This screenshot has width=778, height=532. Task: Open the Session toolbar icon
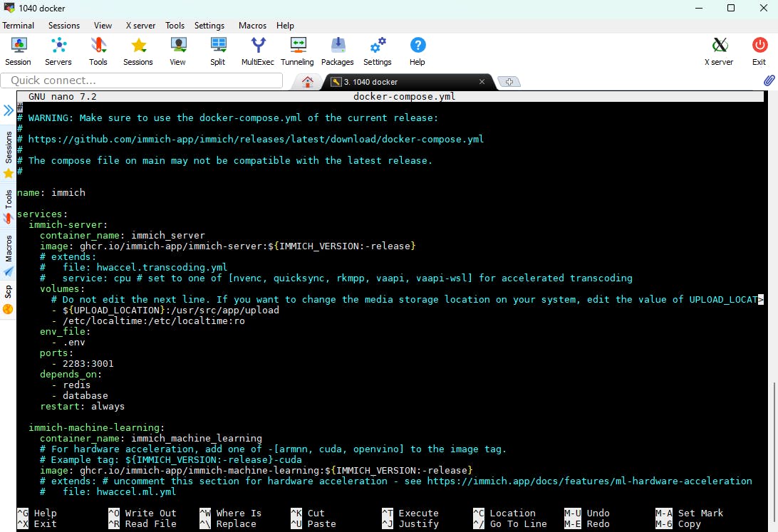[19, 51]
